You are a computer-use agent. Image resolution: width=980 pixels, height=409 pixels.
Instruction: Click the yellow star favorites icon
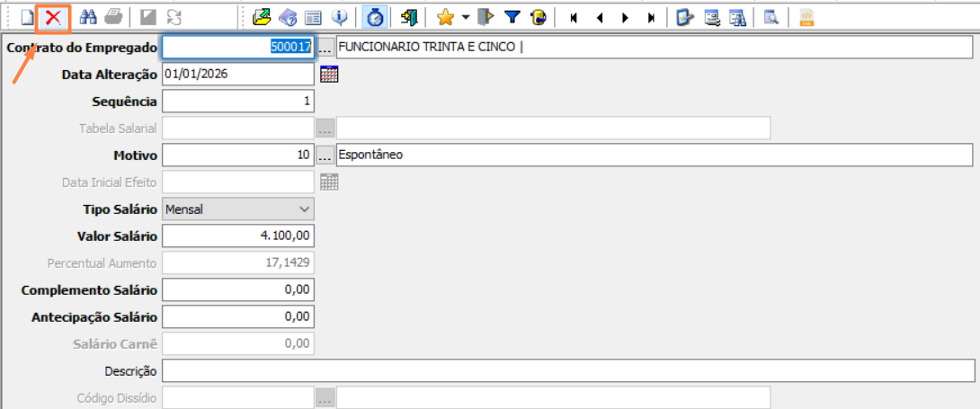(x=445, y=17)
